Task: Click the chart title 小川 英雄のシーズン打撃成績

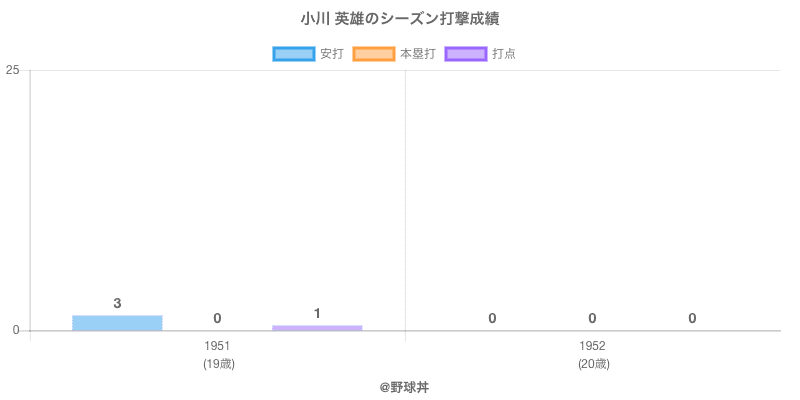Action: coord(400,19)
